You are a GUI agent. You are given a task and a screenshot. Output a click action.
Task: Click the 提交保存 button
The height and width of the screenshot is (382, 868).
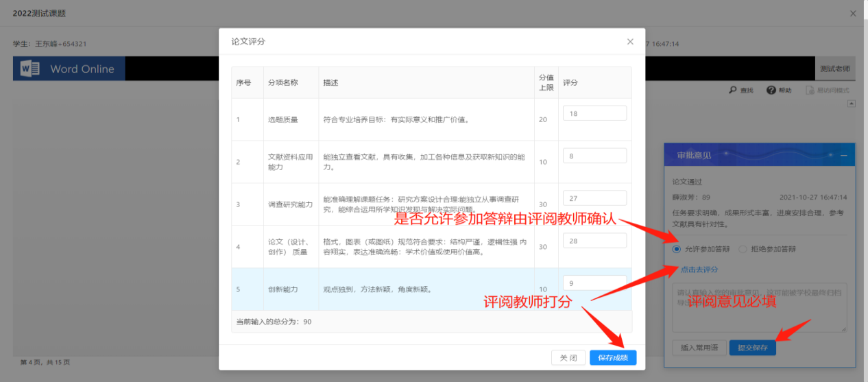(752, 348)
